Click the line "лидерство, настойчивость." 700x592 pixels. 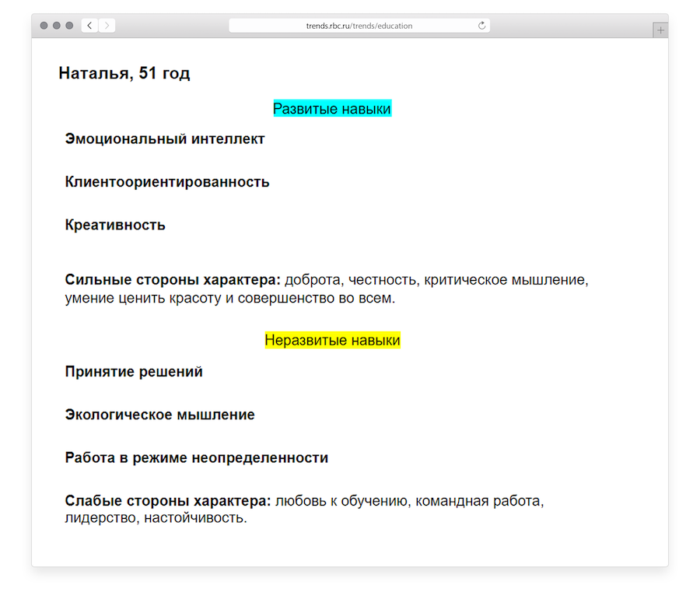click(x=156, y=518)
